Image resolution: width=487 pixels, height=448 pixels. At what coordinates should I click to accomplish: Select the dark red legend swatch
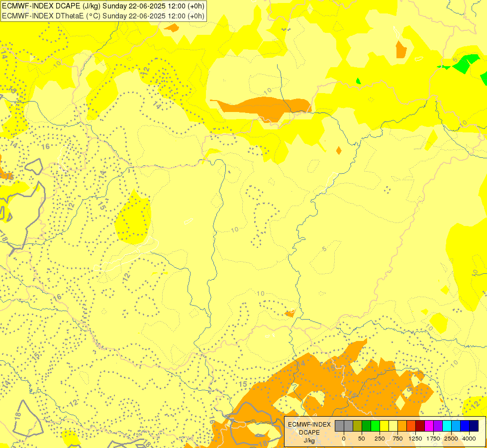420,426
